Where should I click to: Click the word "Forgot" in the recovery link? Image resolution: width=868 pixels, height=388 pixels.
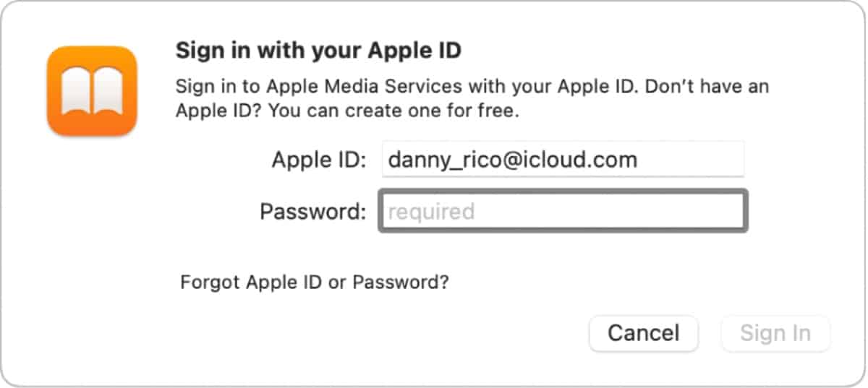210,281
